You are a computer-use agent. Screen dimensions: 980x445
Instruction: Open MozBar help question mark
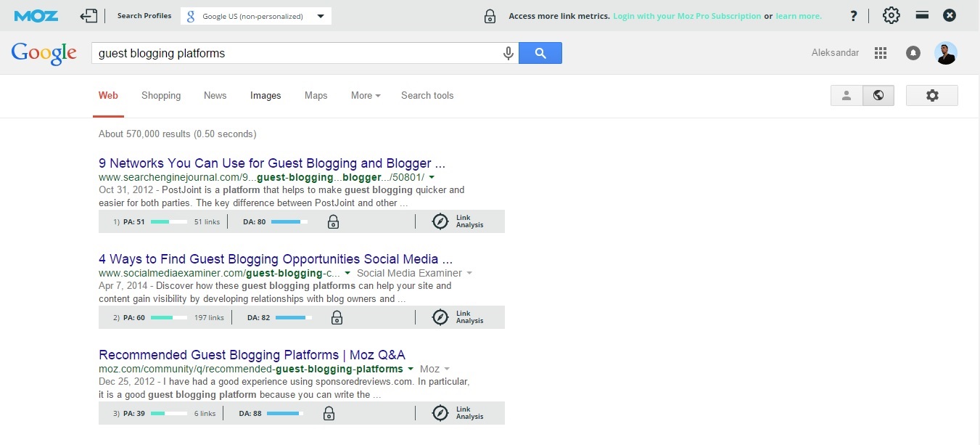coord(854,16)
